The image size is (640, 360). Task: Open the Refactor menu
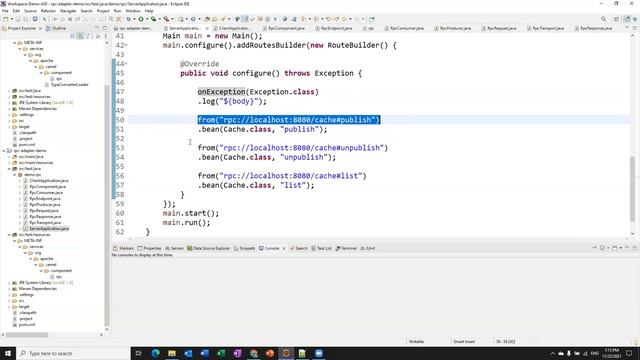pos(48,11)
